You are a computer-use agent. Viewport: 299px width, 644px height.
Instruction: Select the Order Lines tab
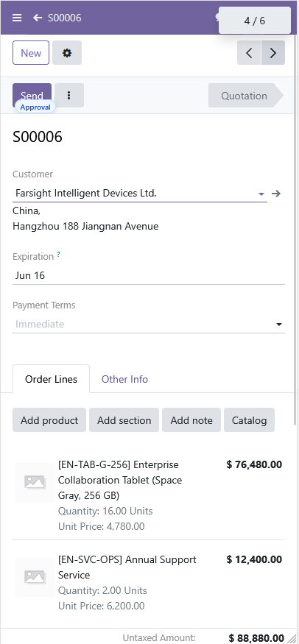pyautogui.click(x=51, y=379)
